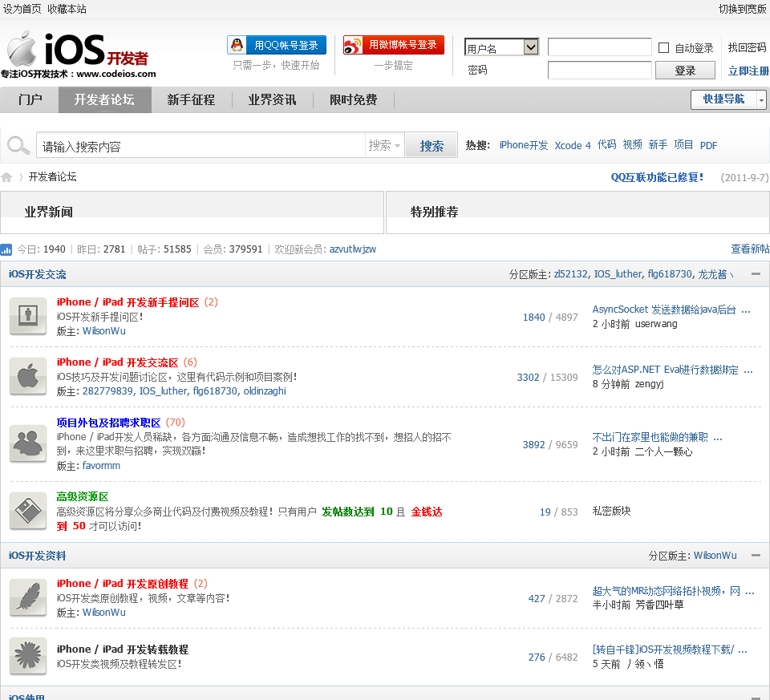Viewport: 770px width, 700px height.
Task: Open the QQ互联功能已修复 announcement
Action: [x=657, y=177]
